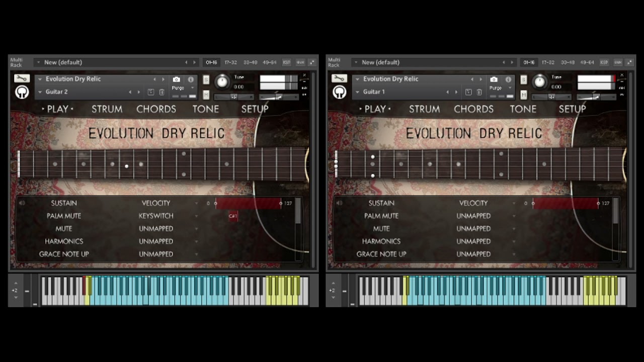644x362 pixels.
Task: Mute the Guitar 2 instrument
Action: (206, 95)
